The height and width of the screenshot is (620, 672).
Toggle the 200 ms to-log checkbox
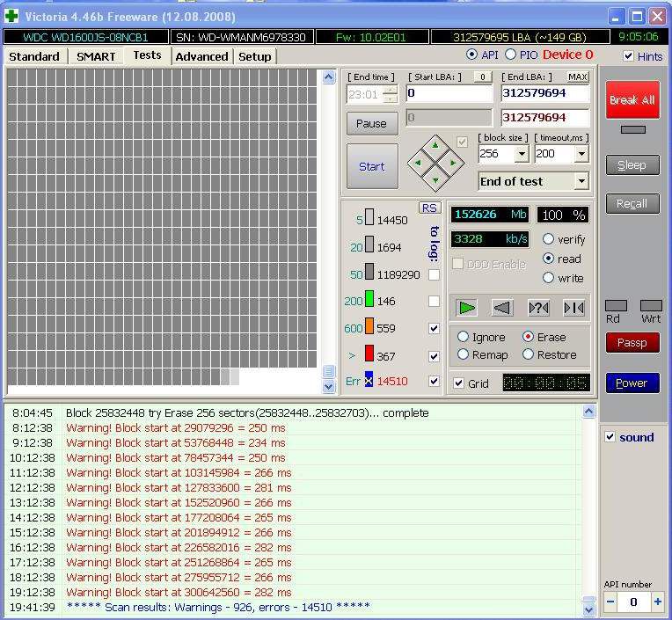click(x=434, y=302)
